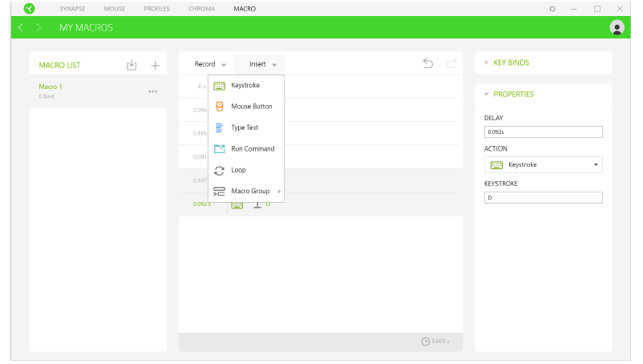Click the 0.669 s total duration
Image resolution: width=643 pixels, height=364 pixels.
[440, 341]
